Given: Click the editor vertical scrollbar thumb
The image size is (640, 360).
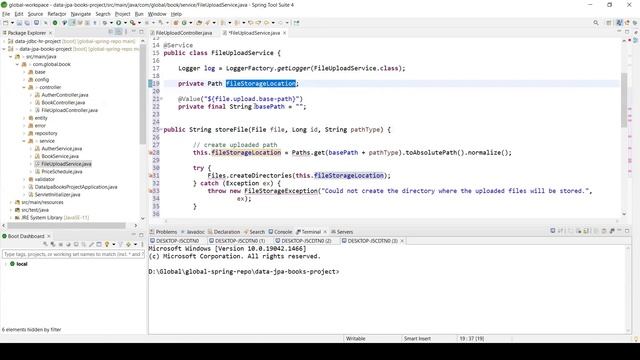Looking at the screenshot, I should click(624, 100).
